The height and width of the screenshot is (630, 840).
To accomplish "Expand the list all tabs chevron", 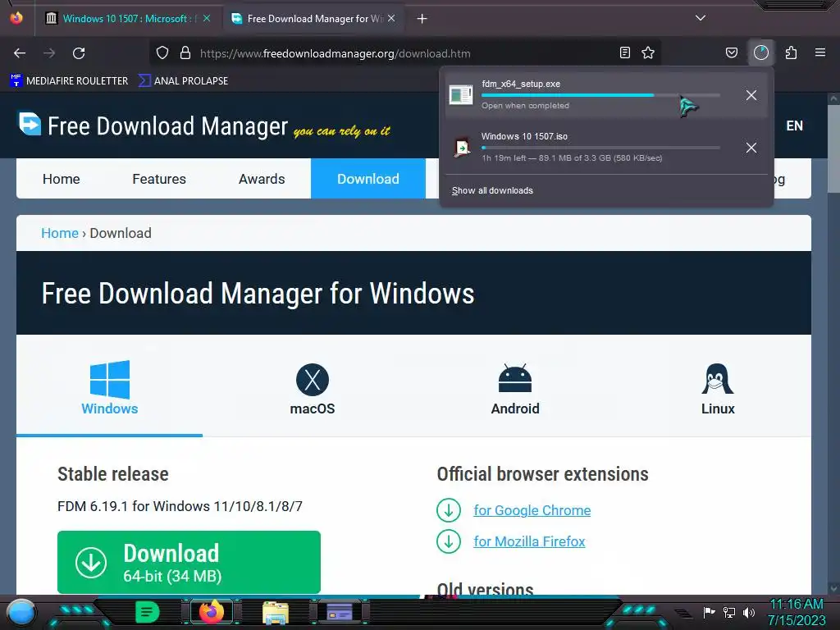I will tap(701, 18).
